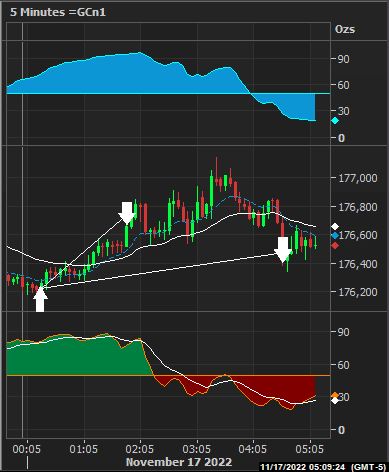Click the 02:05 time axis label
The height and width of the screenshot is (472, 389).
point(140,449)
